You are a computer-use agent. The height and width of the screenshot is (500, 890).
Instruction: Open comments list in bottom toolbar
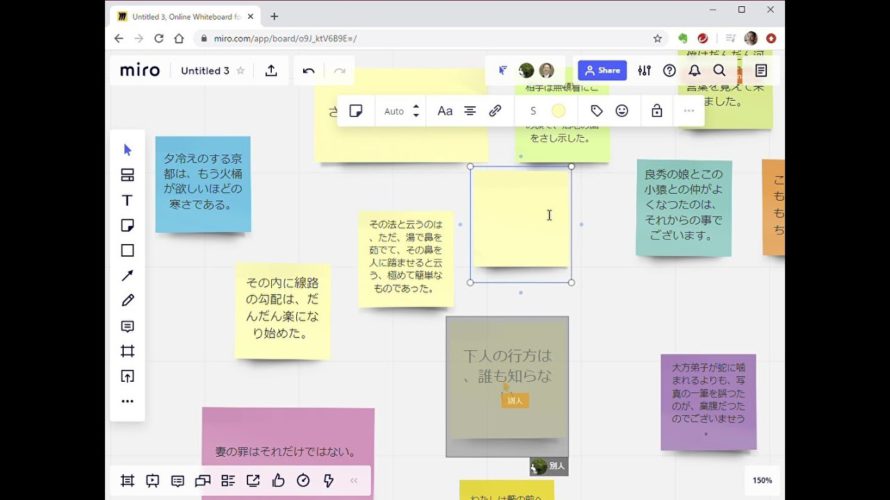177,481
